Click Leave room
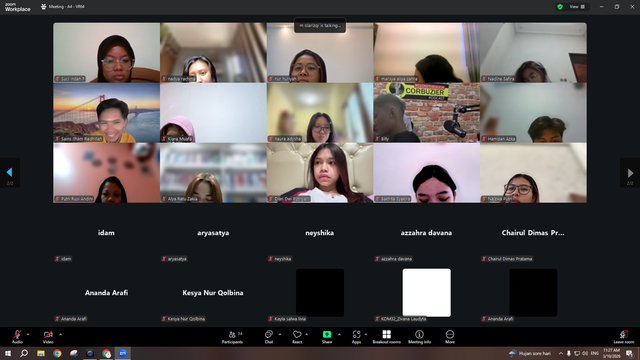Image resolution: width=640 pixels, height=360 pixels. coord(624,337)
